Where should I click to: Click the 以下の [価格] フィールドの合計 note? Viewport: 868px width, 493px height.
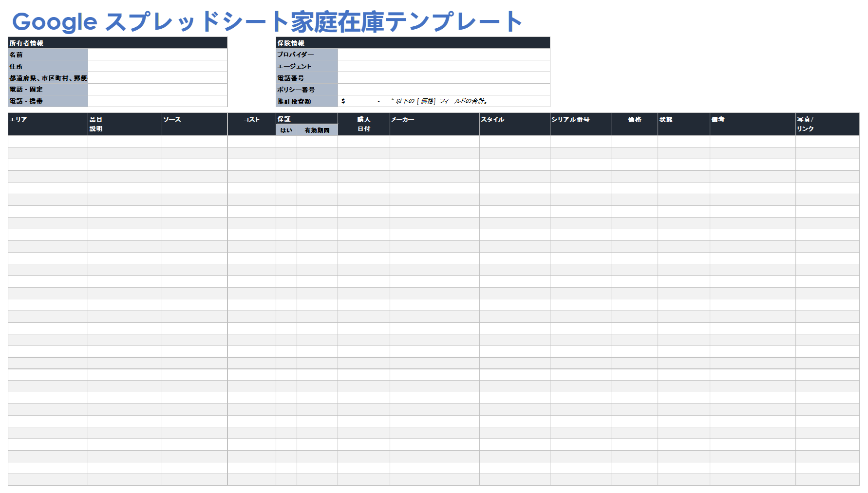click(x=439, y=101)
